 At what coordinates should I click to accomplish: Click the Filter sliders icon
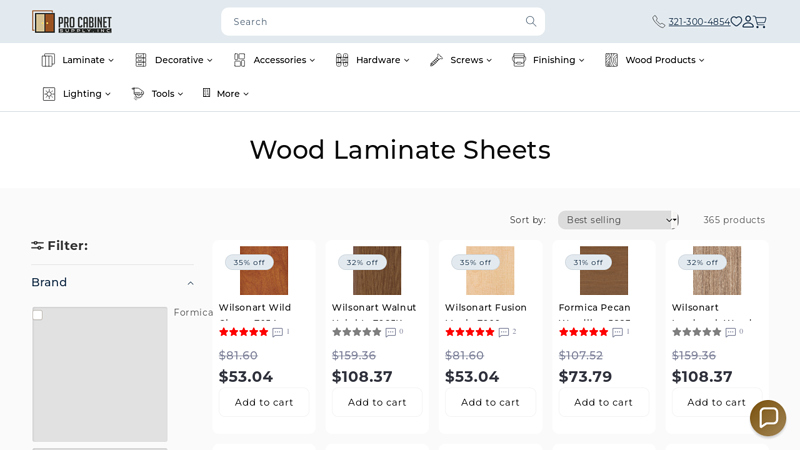coord(37,246)
